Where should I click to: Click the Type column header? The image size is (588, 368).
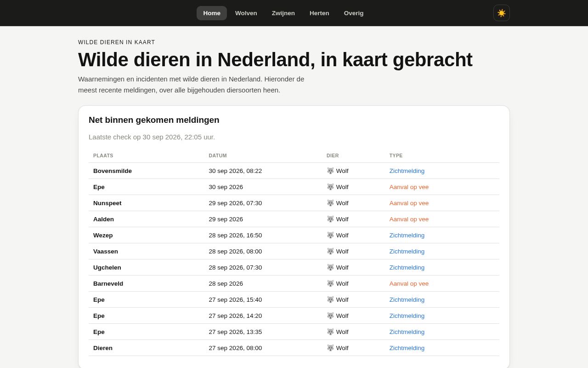click(x=396, y=155)
